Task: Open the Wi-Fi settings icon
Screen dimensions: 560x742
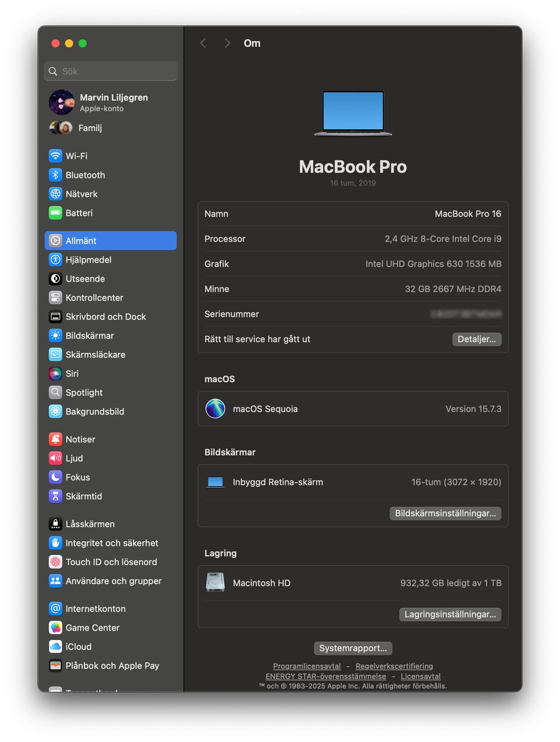Action: pyautogui.click(x=55, y=156)
